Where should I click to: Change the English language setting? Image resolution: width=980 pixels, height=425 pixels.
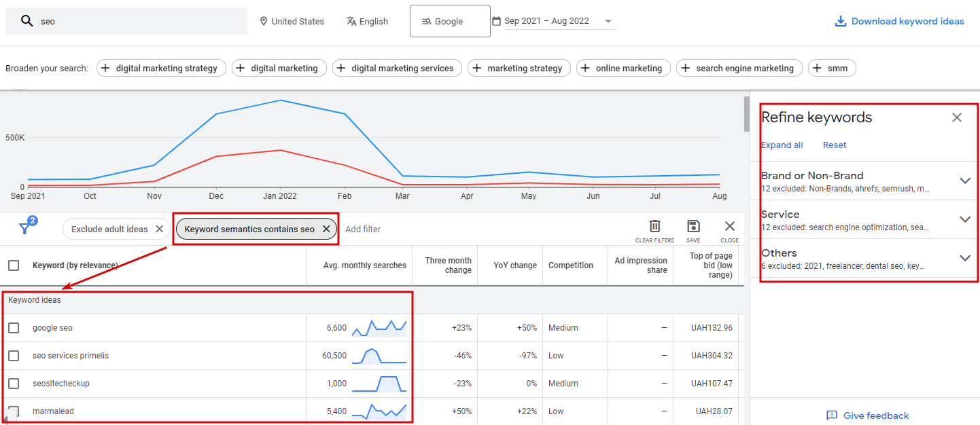(x=367, y=21)
